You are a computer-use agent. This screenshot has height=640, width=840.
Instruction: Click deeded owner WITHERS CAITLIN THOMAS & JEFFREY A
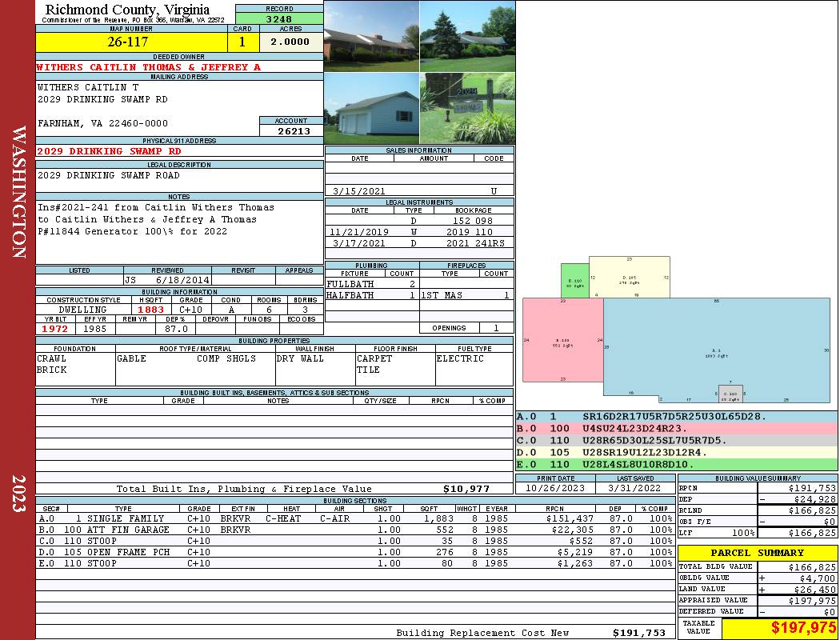pos(148,67)
